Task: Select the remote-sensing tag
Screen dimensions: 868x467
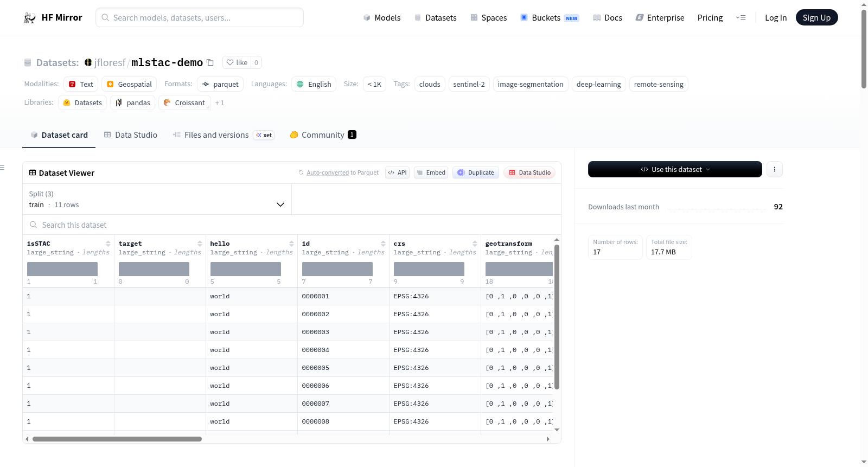Action: [x=659, y=84]
